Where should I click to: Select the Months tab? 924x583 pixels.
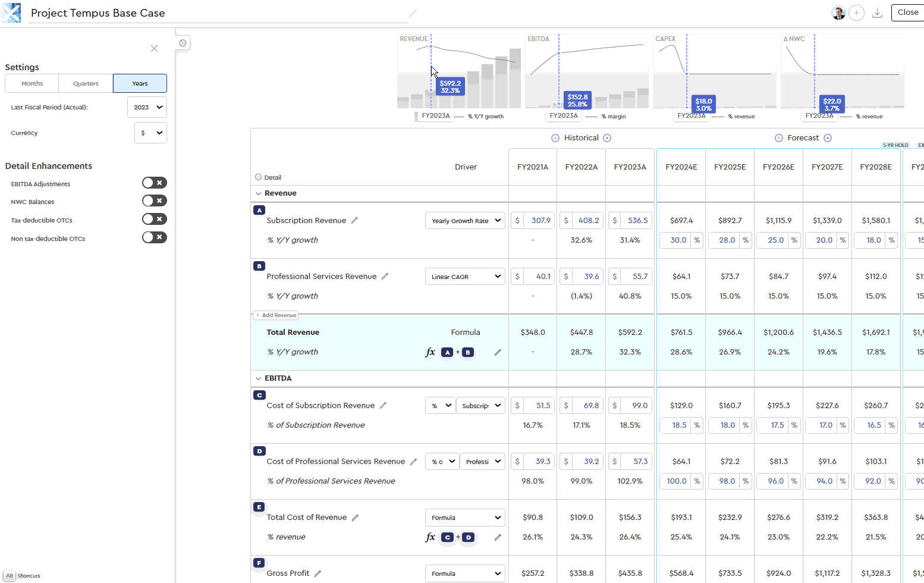click(32, 83)
